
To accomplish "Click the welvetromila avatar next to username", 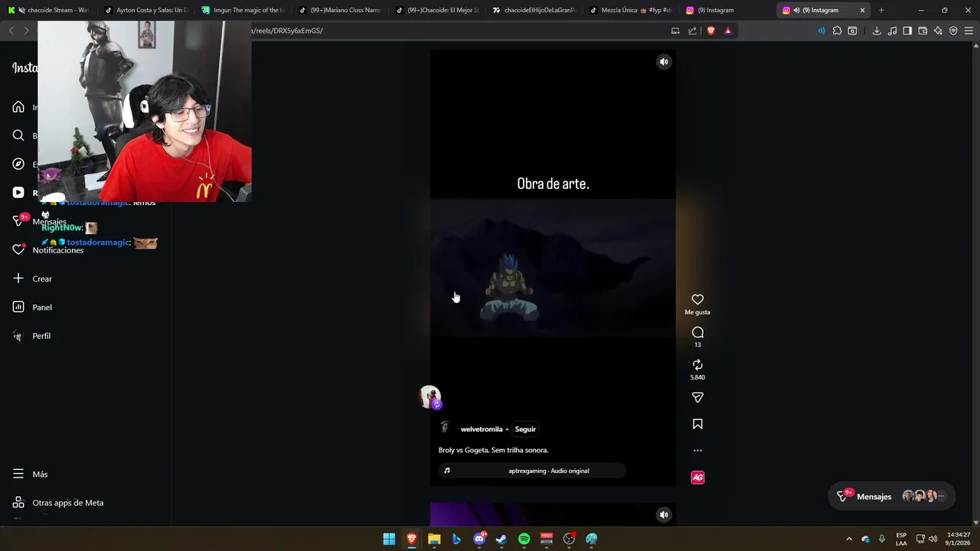I will pos(445,428).
